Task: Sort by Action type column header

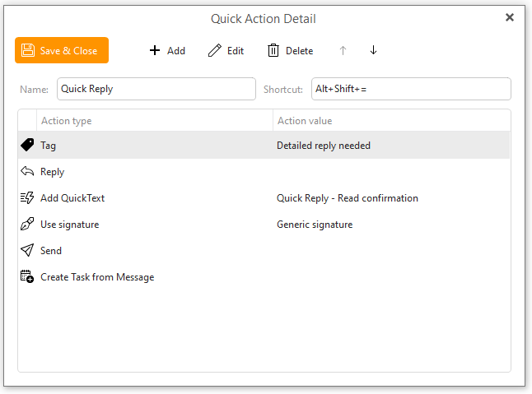Action: (x=66, y=121)
